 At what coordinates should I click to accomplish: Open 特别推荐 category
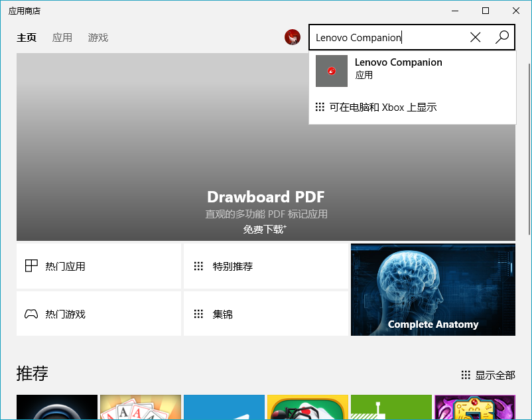point(265,266)
